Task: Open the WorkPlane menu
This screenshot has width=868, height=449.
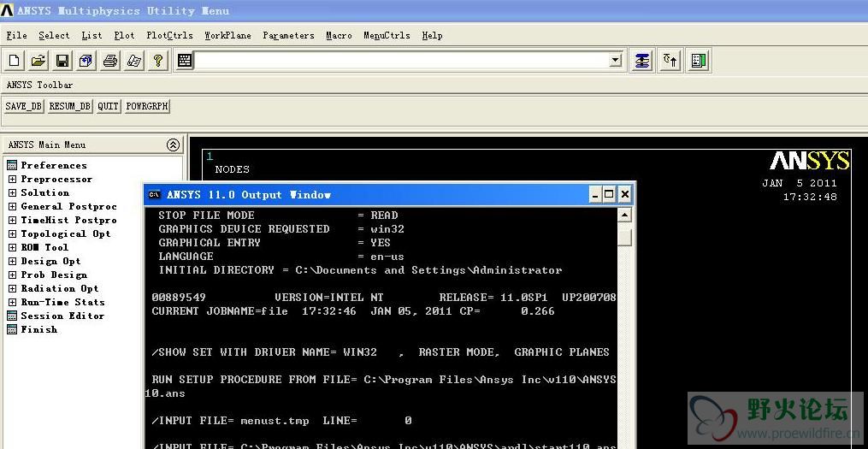Action: pos(227,35)
